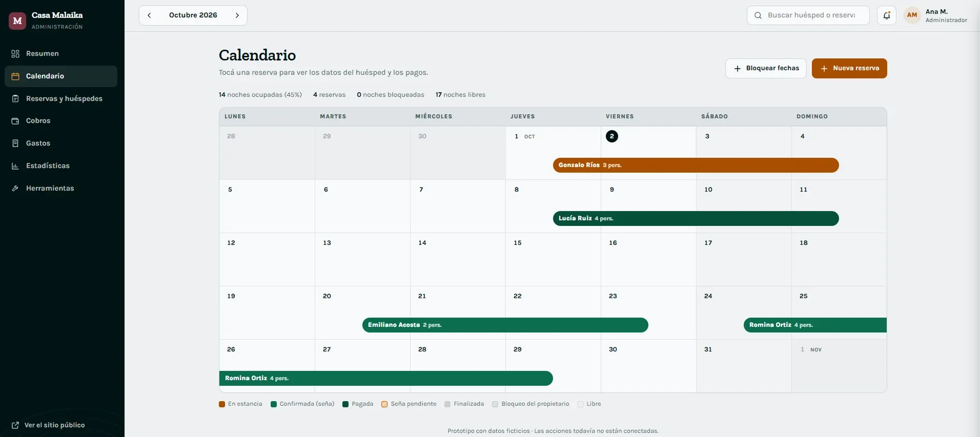980x437 pixels.
Task: Open the Estadísticas section
Action: (x=61, y=166)
